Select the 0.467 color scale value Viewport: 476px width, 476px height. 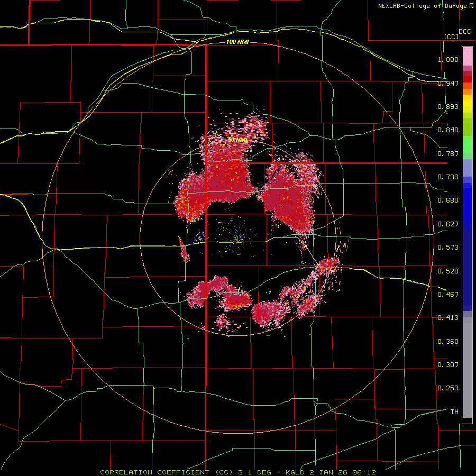(448, 294)
